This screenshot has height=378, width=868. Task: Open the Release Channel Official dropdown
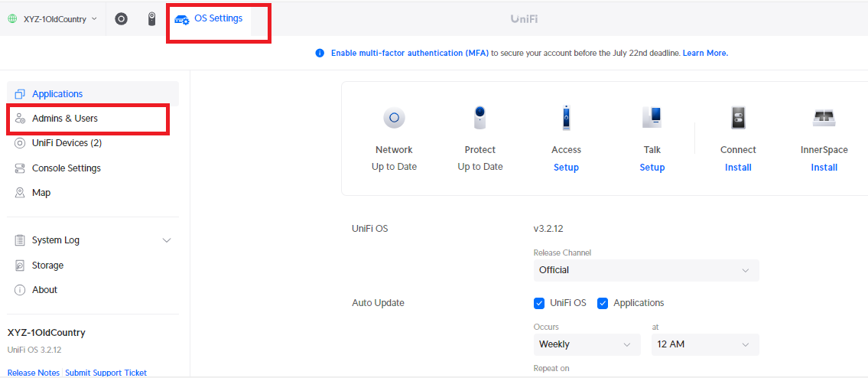[646, 270]
